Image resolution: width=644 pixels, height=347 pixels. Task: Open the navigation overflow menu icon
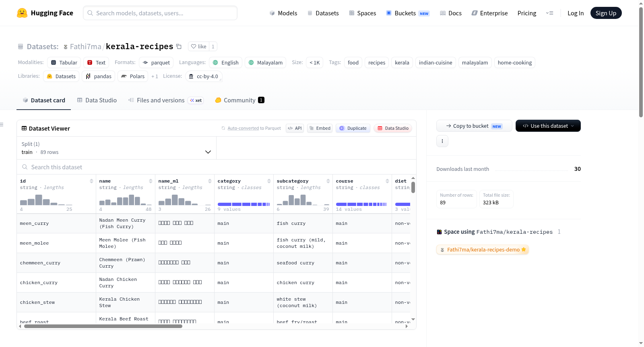[x=549, y=13]
